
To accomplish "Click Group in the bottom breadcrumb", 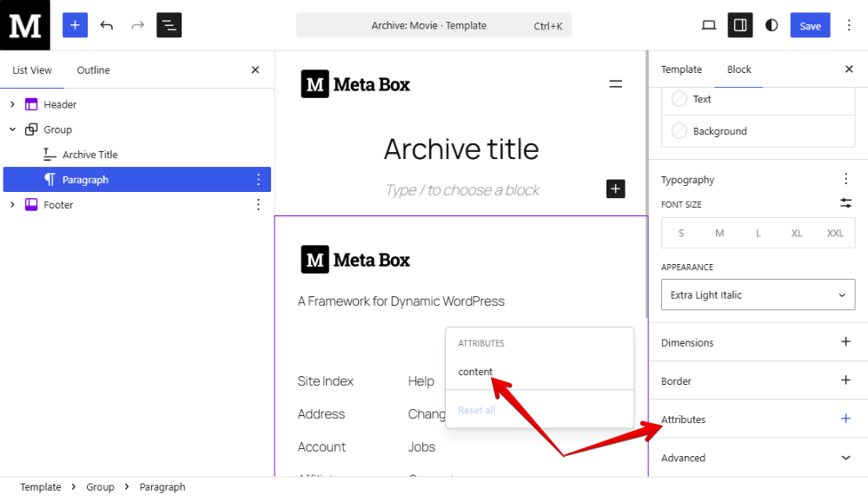I will point(100,487).
